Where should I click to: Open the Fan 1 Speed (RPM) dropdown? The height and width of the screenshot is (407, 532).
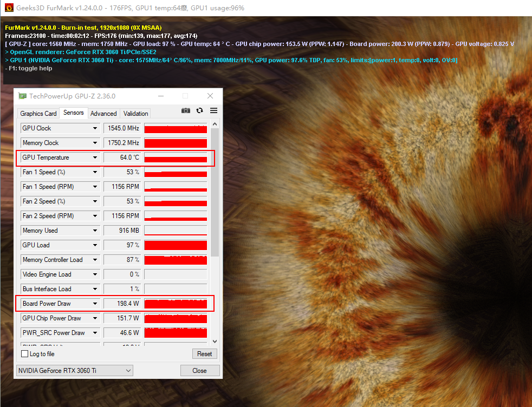click(95, 187)
